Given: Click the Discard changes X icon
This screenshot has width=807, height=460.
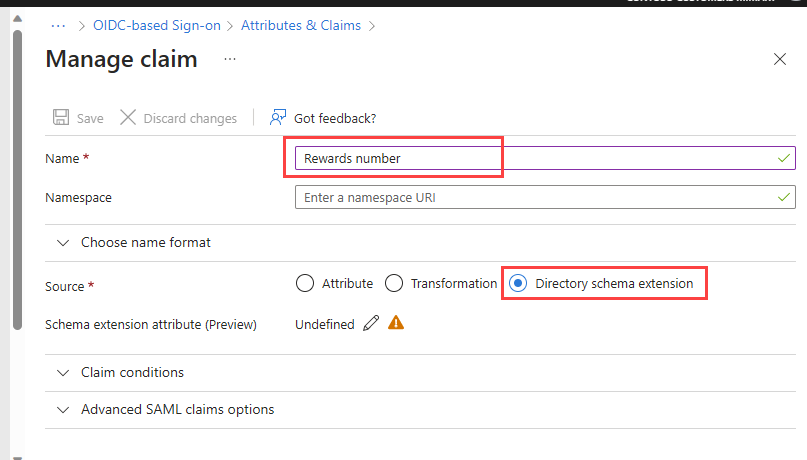Looking at the screenshot, I should (x=128, y=118).
